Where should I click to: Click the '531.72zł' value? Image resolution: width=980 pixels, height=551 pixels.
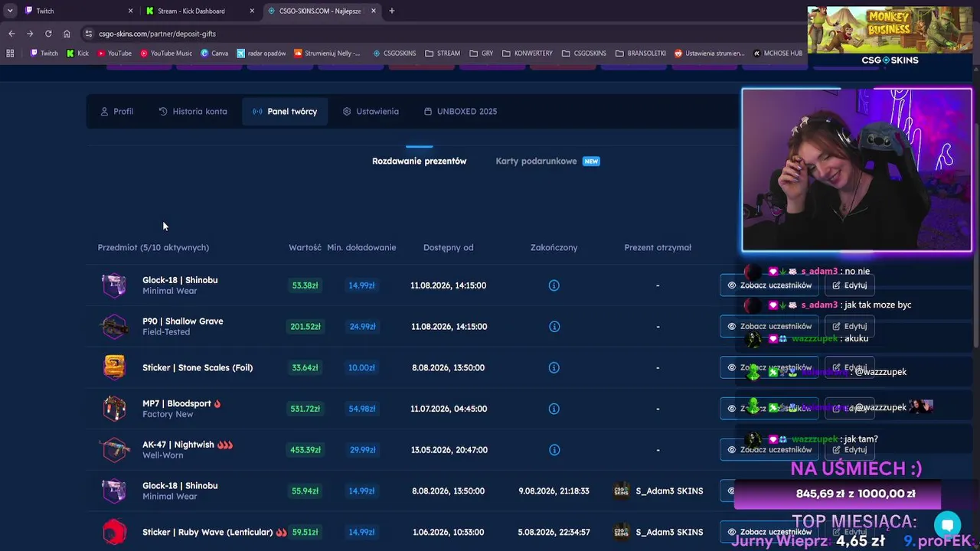[305, 409]
